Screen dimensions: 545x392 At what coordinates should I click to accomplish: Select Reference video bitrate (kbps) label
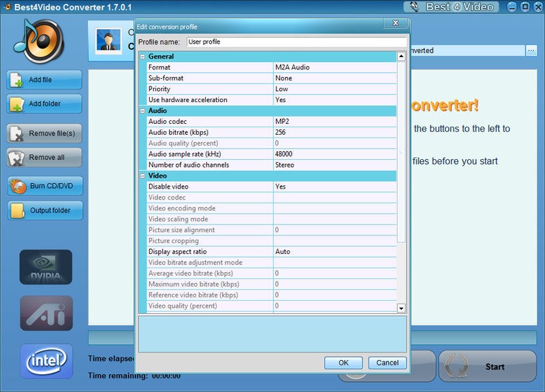(193, 295)
